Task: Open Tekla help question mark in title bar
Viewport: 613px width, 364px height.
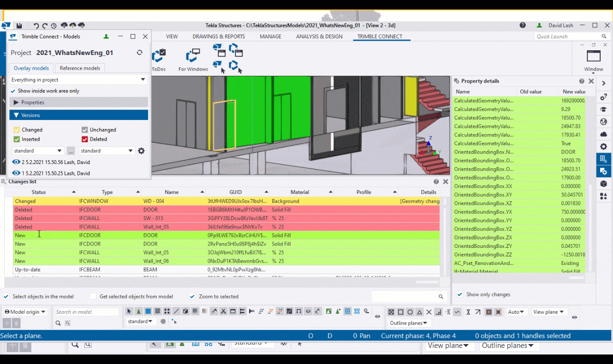Action: click(x=522, y=25)
